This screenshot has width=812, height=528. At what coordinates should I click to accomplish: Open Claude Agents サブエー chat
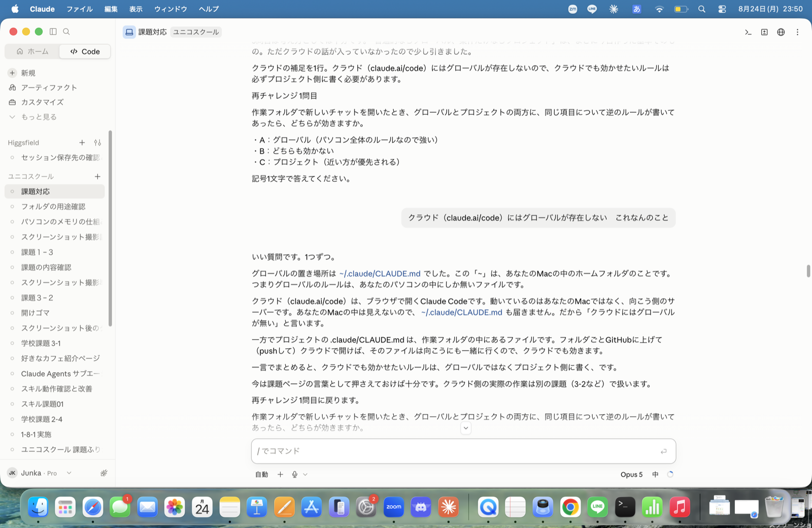(x=55, y=374)
